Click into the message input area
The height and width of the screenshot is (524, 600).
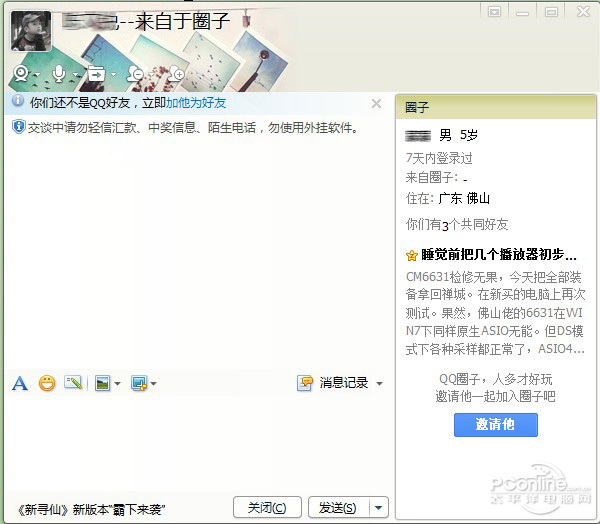click(197, 444)
